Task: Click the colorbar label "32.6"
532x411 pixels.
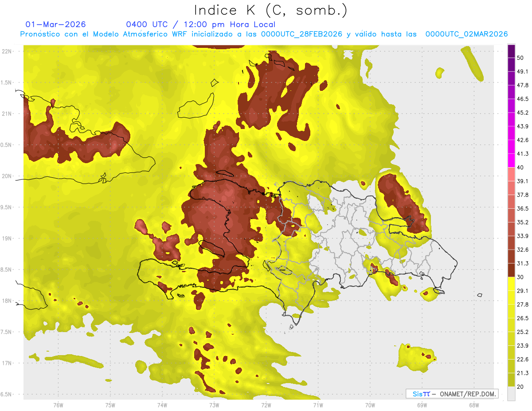Action: point(523,250)
